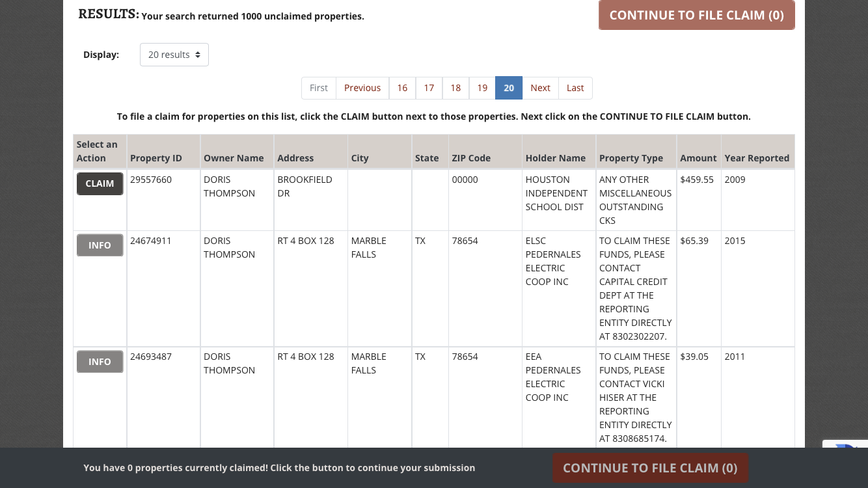Click holder HOUSTON INDEPENDENT SCHOOL DIST
Screen dimensions: 868x488
point(556,193)
